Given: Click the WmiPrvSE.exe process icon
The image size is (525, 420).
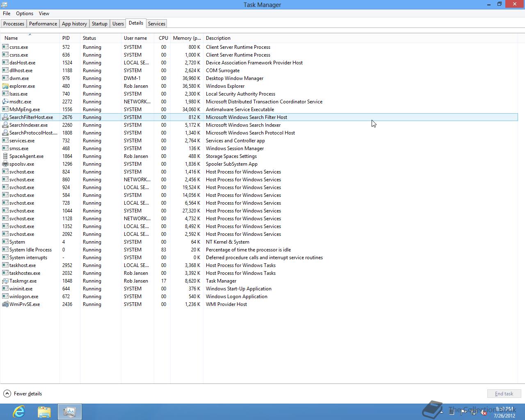Looking at the screenshot, I should pos(5,304).
